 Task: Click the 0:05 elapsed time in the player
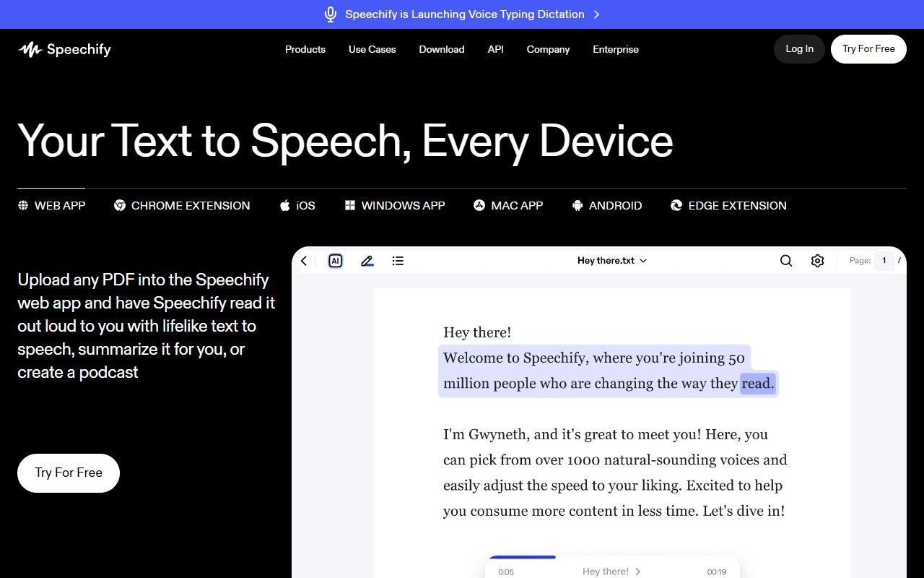[506, 572]
